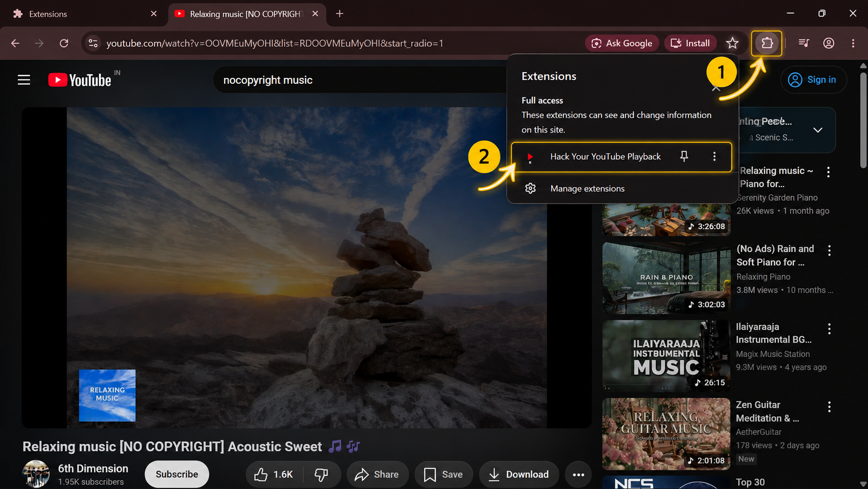The image size is (868, 489).
Task: Pin the Hack Your YouTube Playback extension
Action: [684, 156]
